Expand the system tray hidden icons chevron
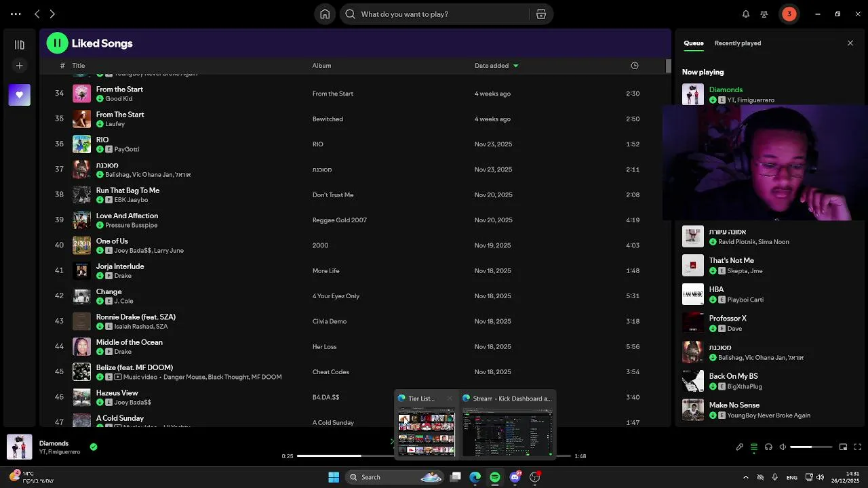Image resolution: width=868 pixels, height=488 pixels. (x=746, y=477)
